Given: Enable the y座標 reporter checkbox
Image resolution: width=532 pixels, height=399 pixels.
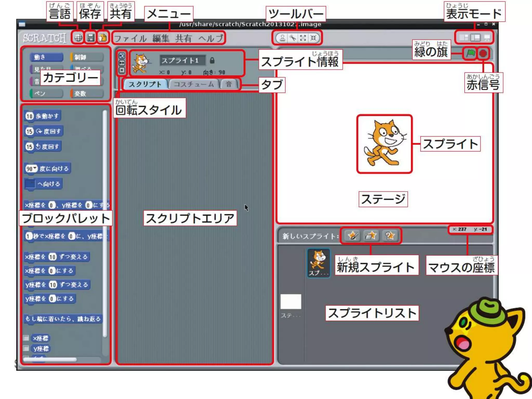Looking at the screenshot, I should (x=26, y=348).
